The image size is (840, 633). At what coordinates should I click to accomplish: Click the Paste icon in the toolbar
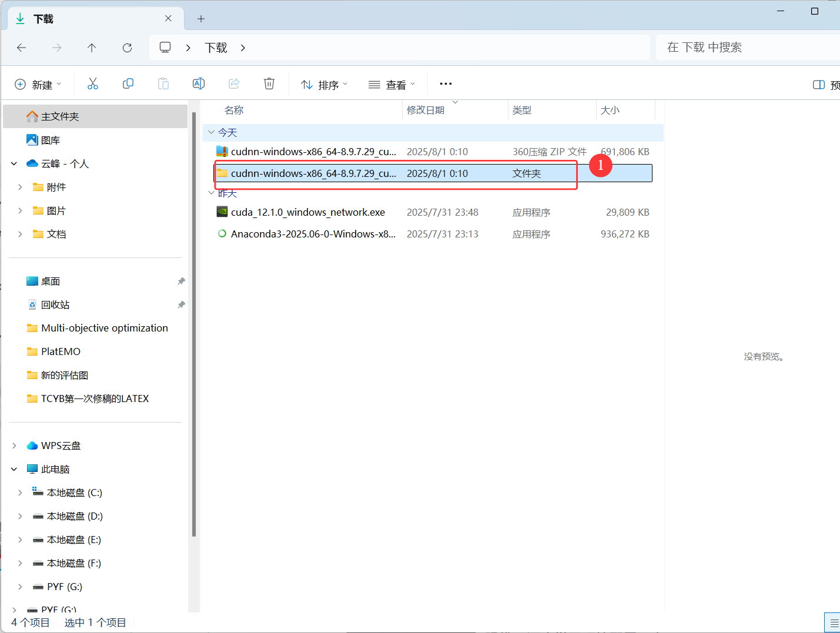[x=163, y=83]
